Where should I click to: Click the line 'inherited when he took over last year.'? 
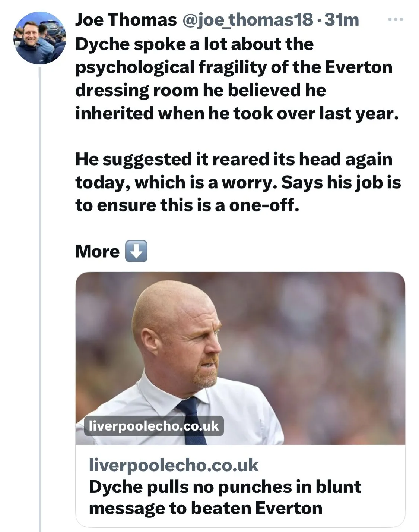tap(237, 113)
